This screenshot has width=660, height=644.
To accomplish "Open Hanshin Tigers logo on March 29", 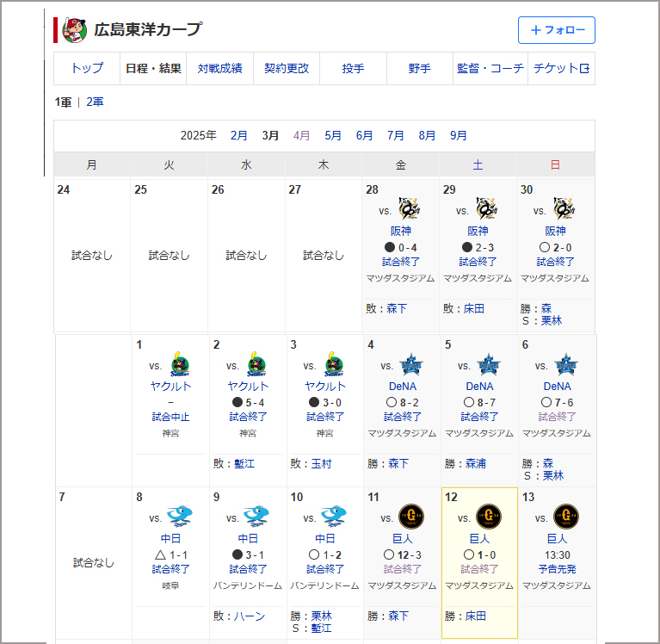I will click(486, 208).
